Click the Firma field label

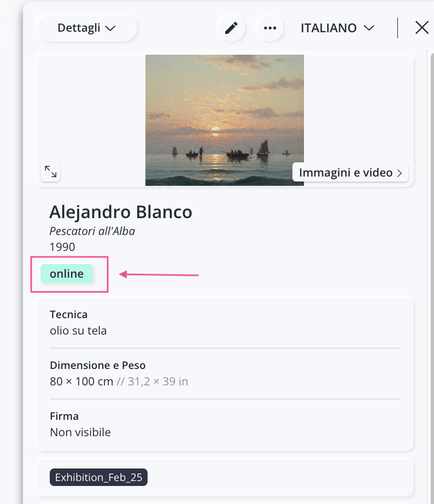(64, 417)
